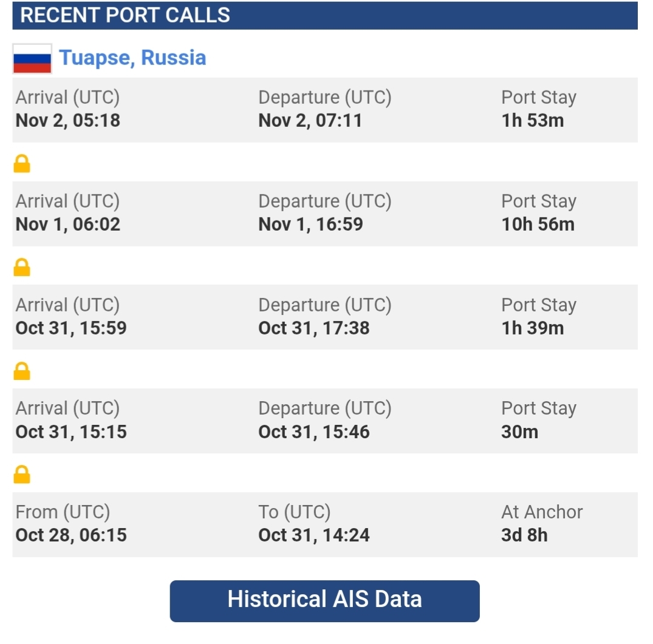
Task: Click the Oct 31, 17:38 departure time
Action: click(313, 328)
